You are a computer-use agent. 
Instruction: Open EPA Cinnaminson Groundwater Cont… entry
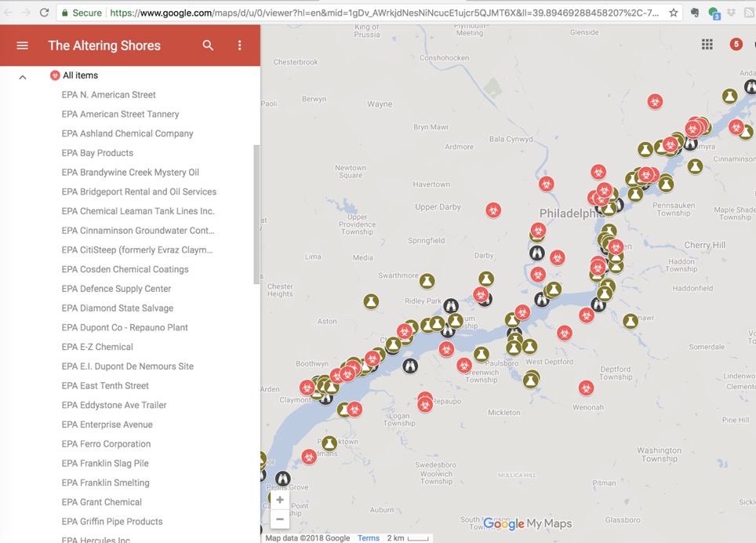(x=138, y=231)
